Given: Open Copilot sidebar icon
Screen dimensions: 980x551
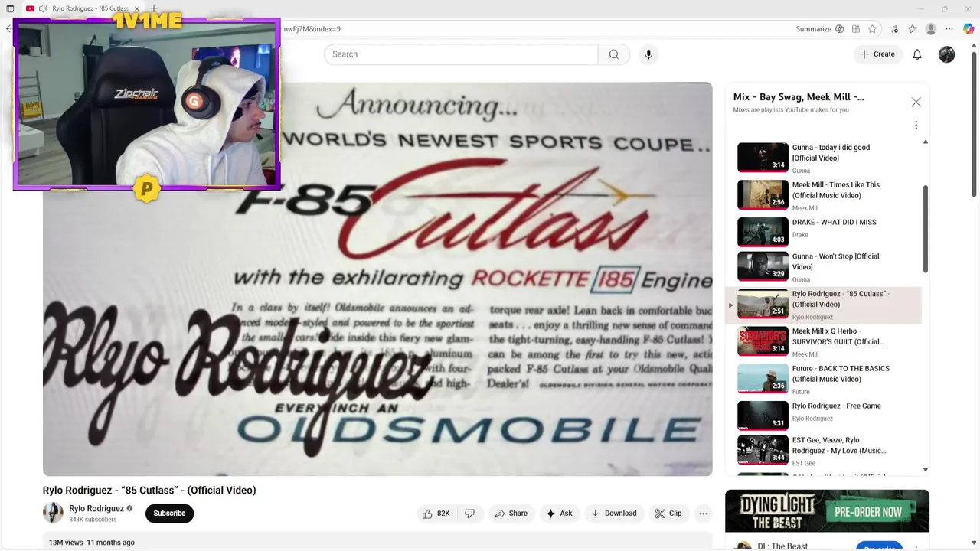Looking at the screenshot, I should pyautogui.click(x=969, y=29).
